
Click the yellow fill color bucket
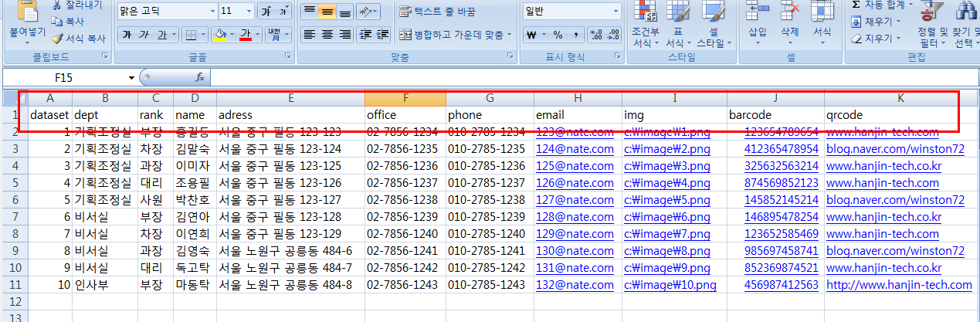tap(221, 35)
